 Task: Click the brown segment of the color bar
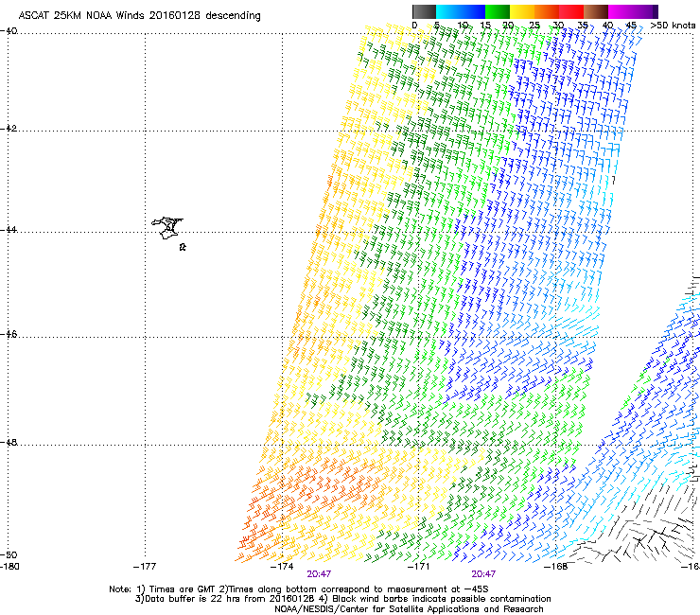[x=596, y=11]
